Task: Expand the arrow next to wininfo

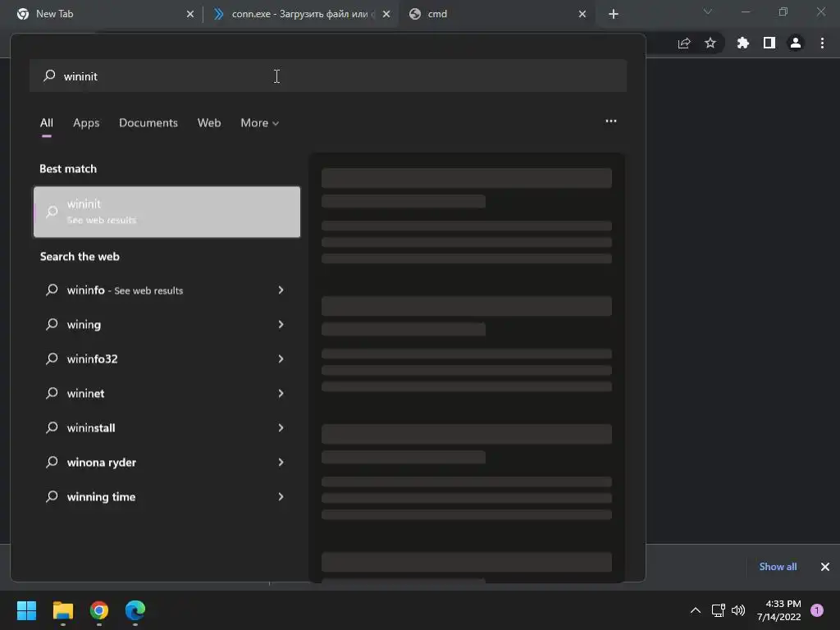Action: pos(281,290)
